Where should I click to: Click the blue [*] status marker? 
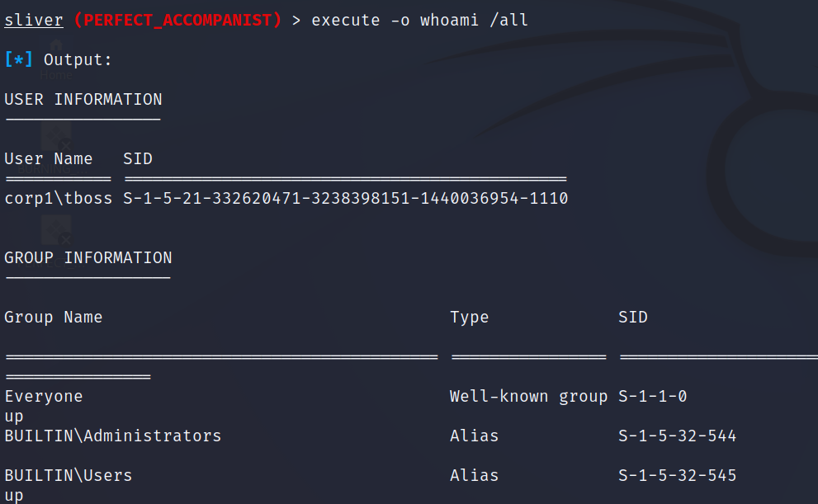tap(18, 59)
